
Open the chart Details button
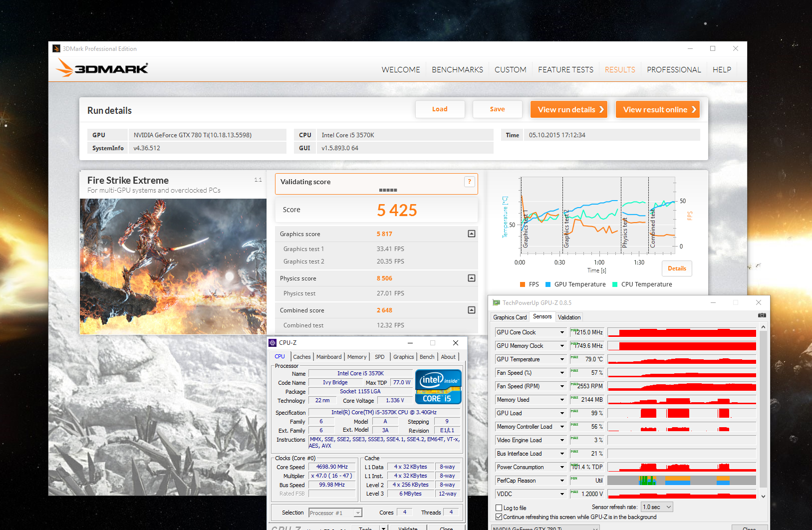677,268
